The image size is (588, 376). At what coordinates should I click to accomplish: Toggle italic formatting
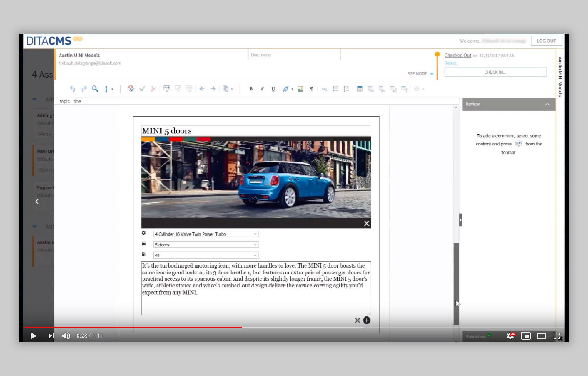262,89
